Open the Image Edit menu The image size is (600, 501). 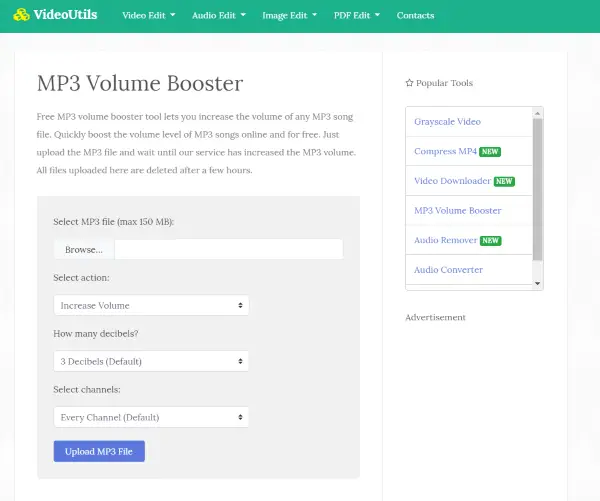(x=289, y=15)
